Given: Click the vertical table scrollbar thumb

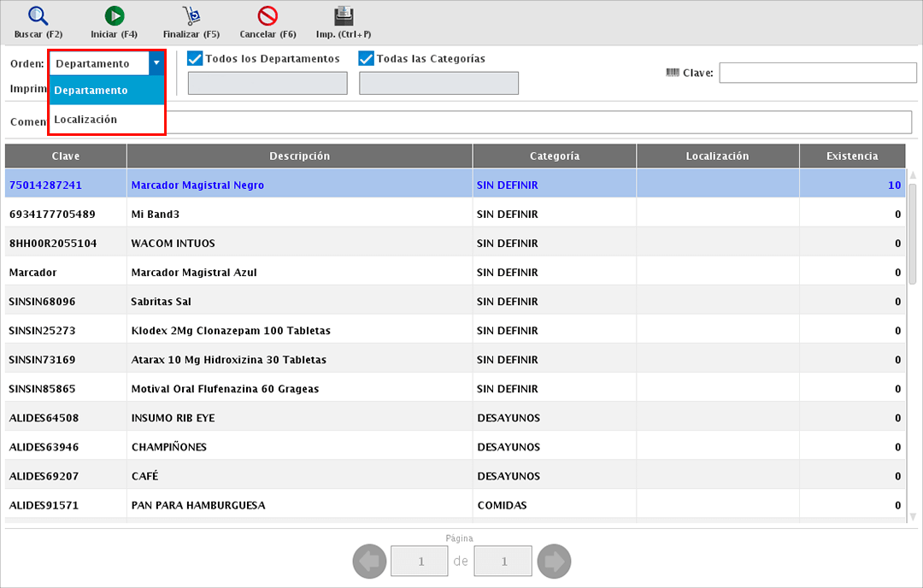Looking at the screenshot, I should pyautogui.click(x=912, y=232).
